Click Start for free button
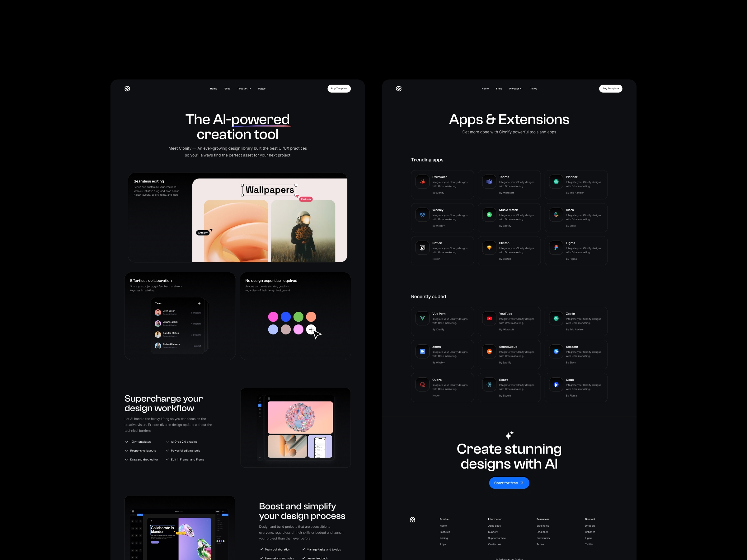The image size is (747, 560). click(x=508, y=482)
